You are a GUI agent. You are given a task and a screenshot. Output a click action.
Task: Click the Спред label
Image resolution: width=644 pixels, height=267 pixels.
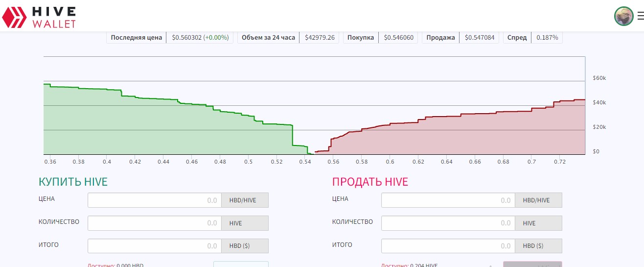(x=517, y=38)
